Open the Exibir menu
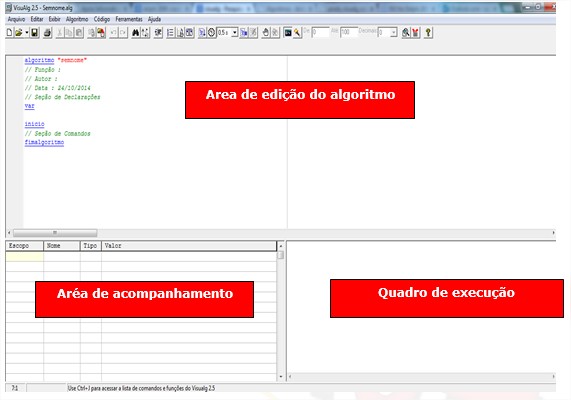The image size is (571, 400). [55, 19]
